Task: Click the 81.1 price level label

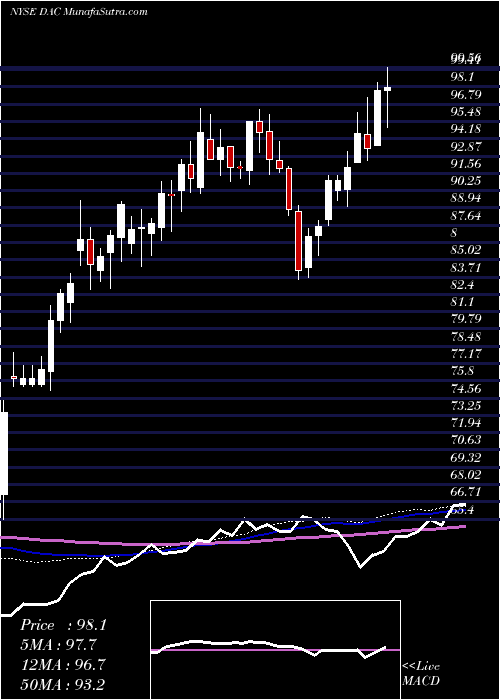Action: click(x=463, y=302)
